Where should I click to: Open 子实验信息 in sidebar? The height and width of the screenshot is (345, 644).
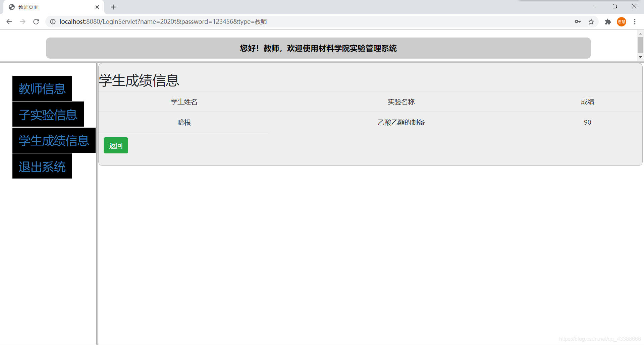point(48,115)
